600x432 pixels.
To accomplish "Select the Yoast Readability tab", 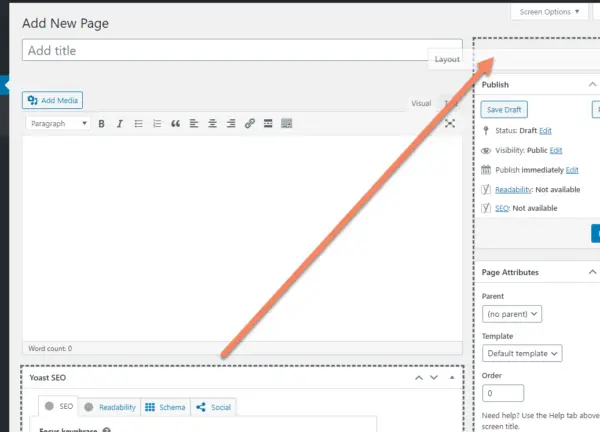I will tap(110, 407).
